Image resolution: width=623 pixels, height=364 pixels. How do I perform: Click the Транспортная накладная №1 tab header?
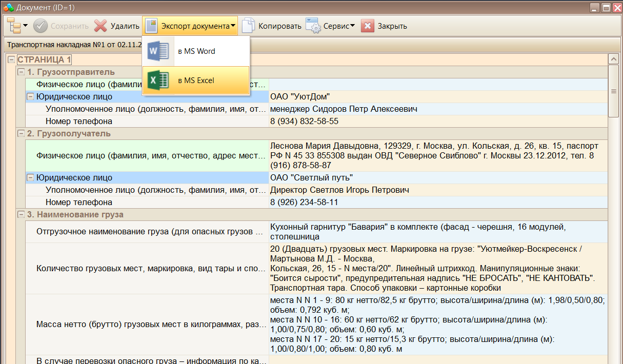[x=74, y=45]
